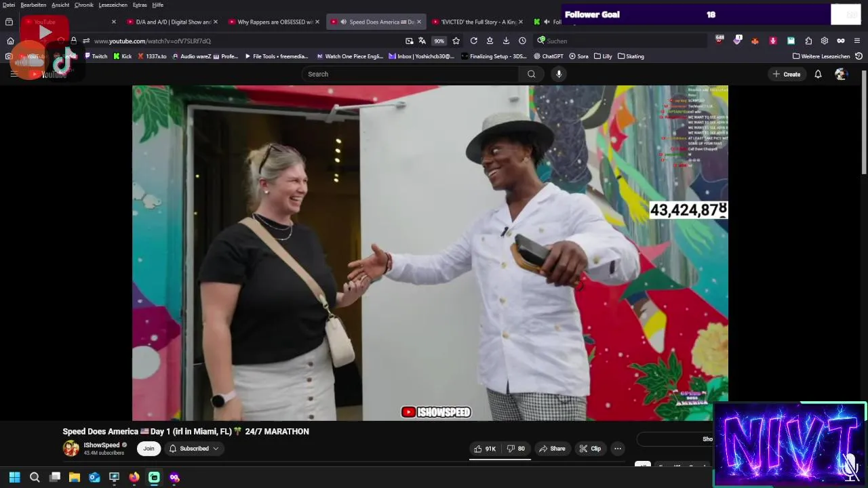Mute the Speed Does America tab audio
Screen dimensions: 868x488
[343, 22]
